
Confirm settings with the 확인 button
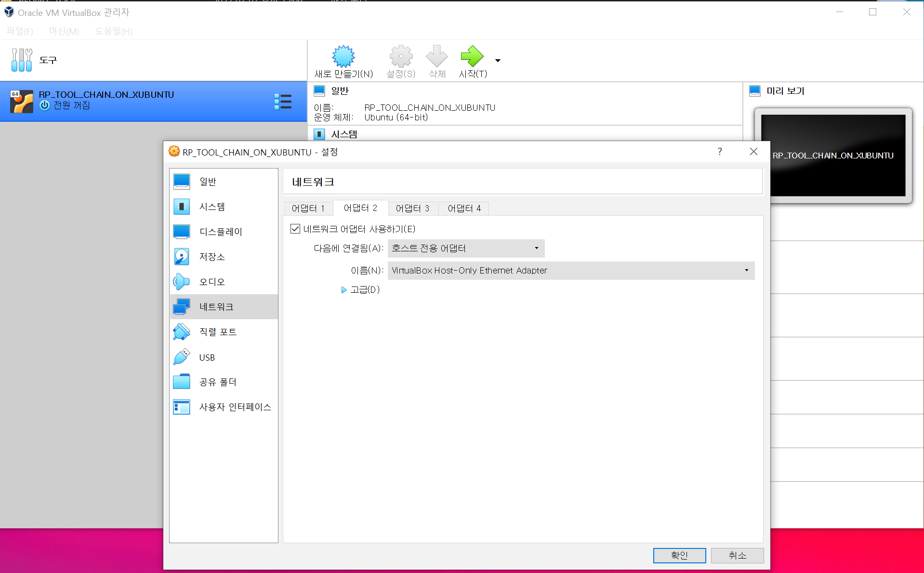point(679,555)
